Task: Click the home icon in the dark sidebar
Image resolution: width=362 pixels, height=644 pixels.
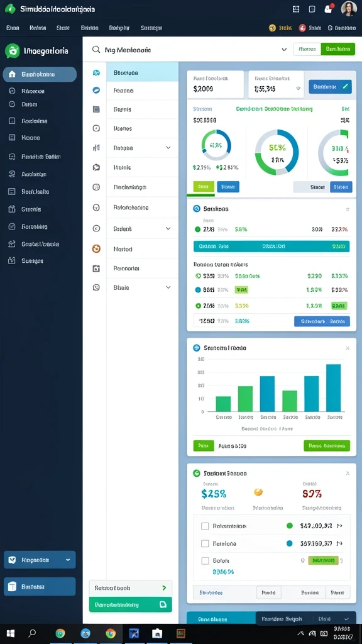Action: tap(12, 74)
